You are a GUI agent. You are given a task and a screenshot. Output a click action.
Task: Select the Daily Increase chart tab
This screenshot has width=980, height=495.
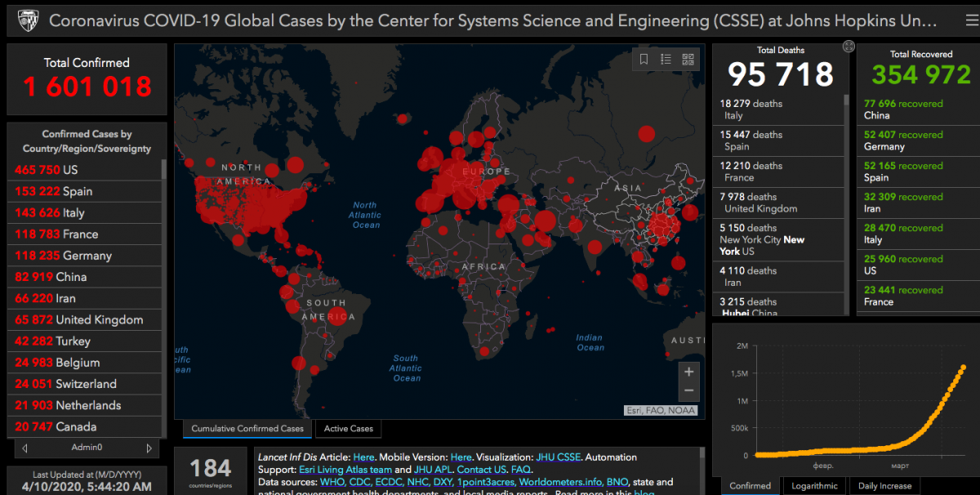884,486
